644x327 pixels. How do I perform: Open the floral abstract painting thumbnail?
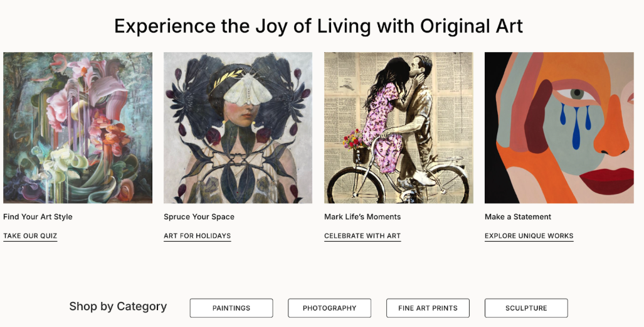click(x=78, y=127)
